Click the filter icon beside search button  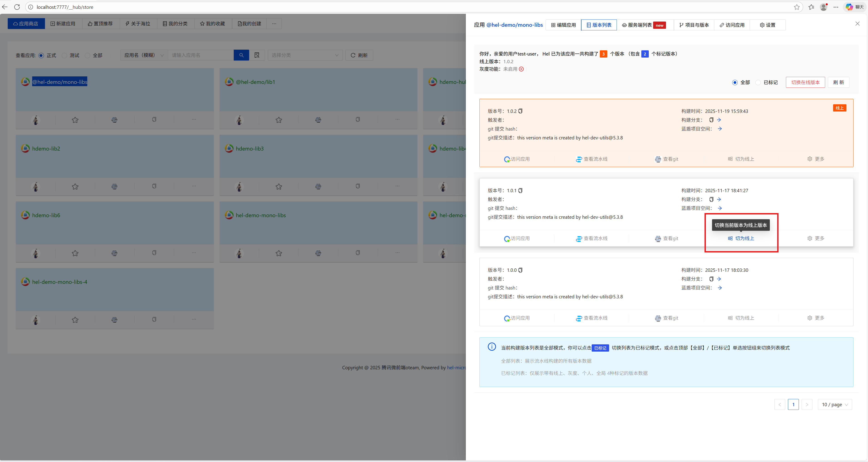pos(257,55)
